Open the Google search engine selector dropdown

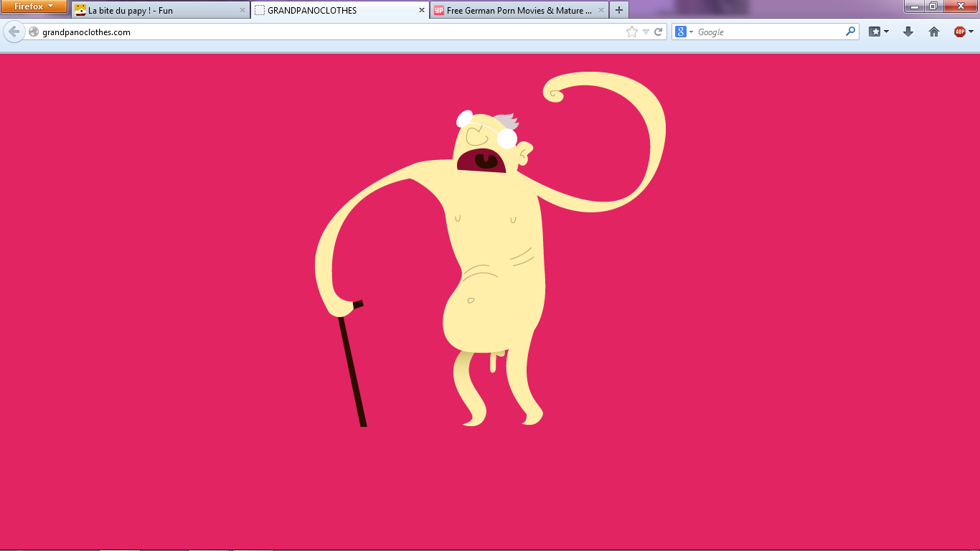[684, 32]
